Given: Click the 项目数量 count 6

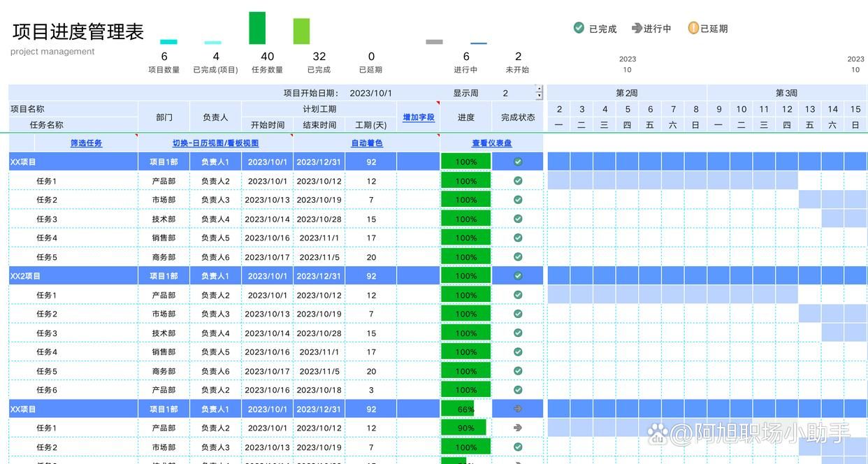Looking at the screenshot, I should click(164, 57).
